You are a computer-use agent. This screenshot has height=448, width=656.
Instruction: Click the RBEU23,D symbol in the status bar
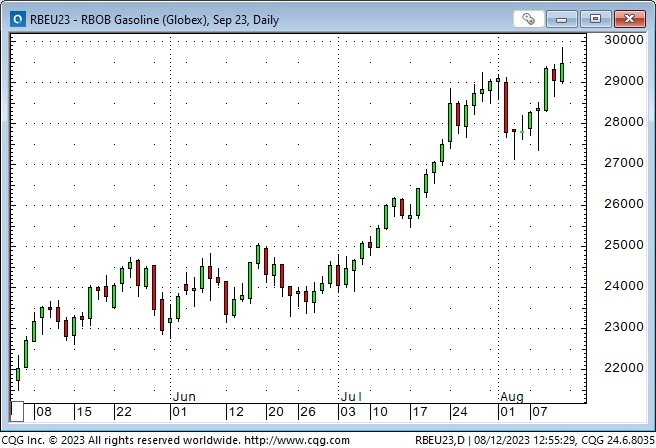(440, 440)
